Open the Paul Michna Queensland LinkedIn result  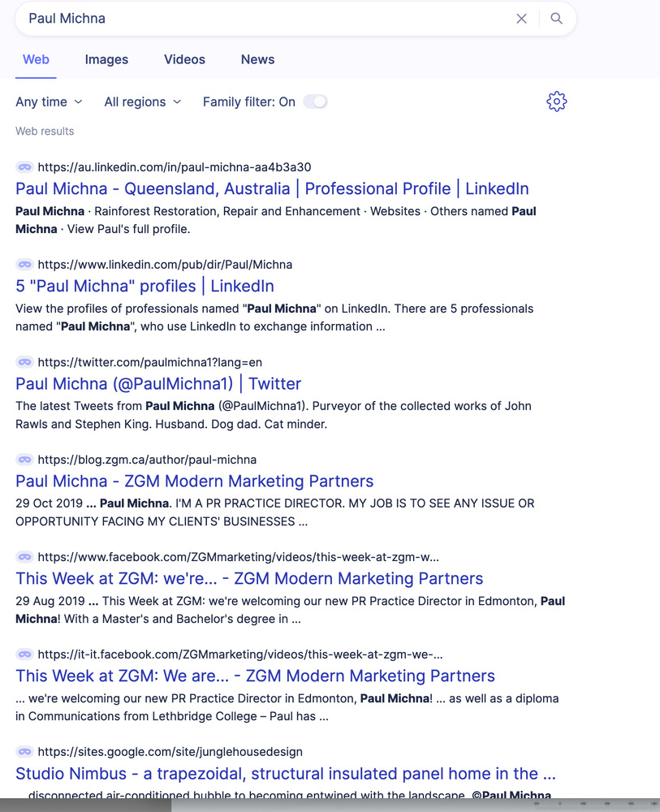click(272, 188)
